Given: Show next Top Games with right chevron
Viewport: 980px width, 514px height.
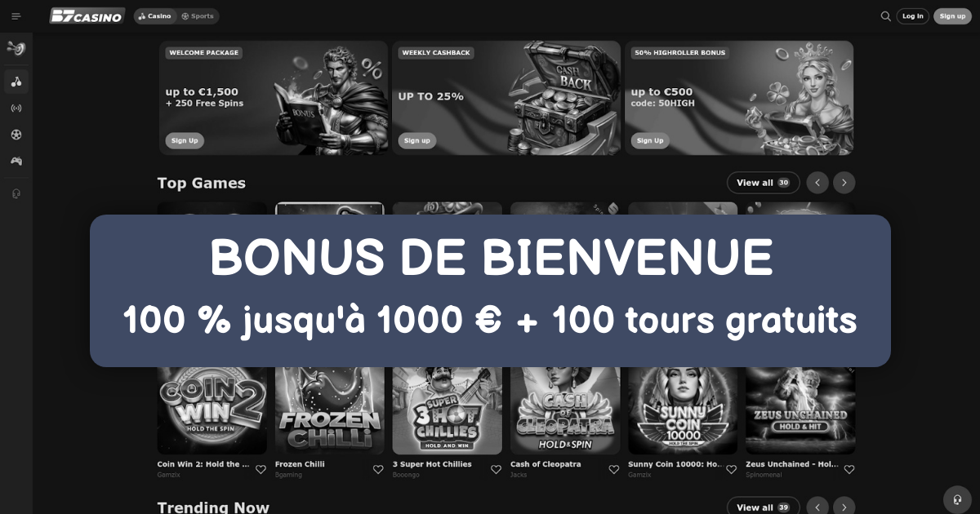Looking at the screenshot, I should tap(844, 183).
